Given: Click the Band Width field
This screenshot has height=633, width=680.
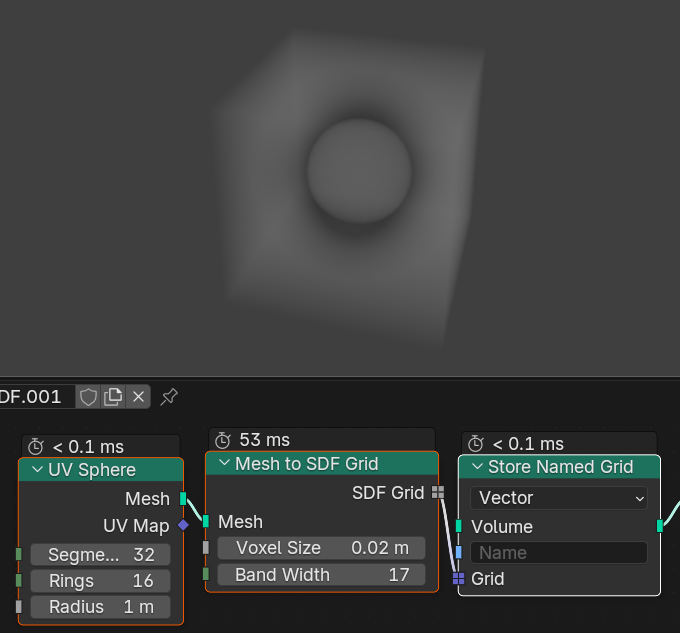Looking at the screenshot, I should pos(322,575).
